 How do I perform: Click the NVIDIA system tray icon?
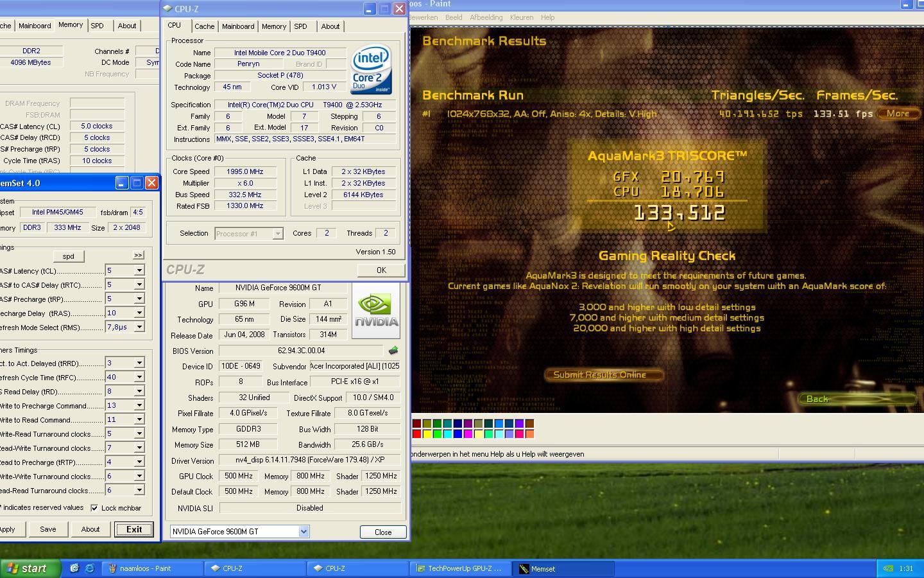click(x=887, y=568)
